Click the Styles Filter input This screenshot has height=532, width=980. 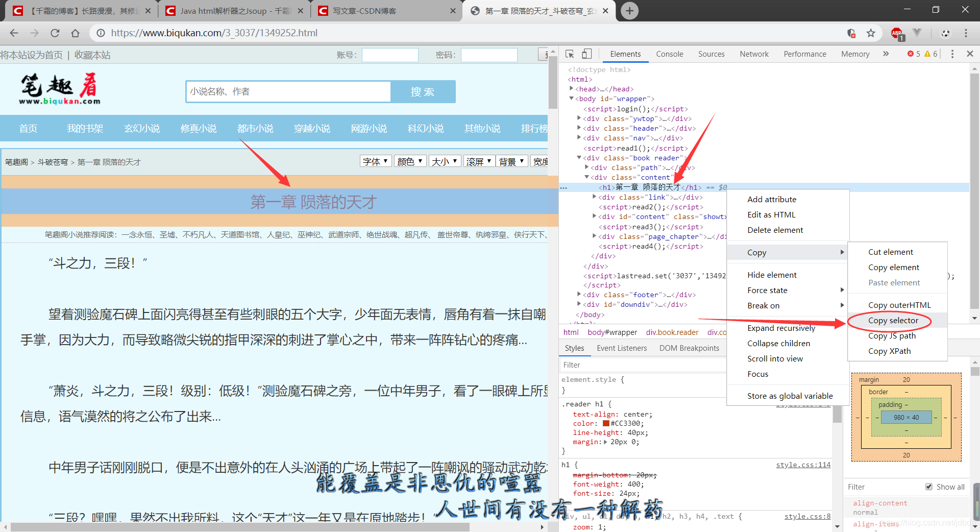[x=643, y=365]
